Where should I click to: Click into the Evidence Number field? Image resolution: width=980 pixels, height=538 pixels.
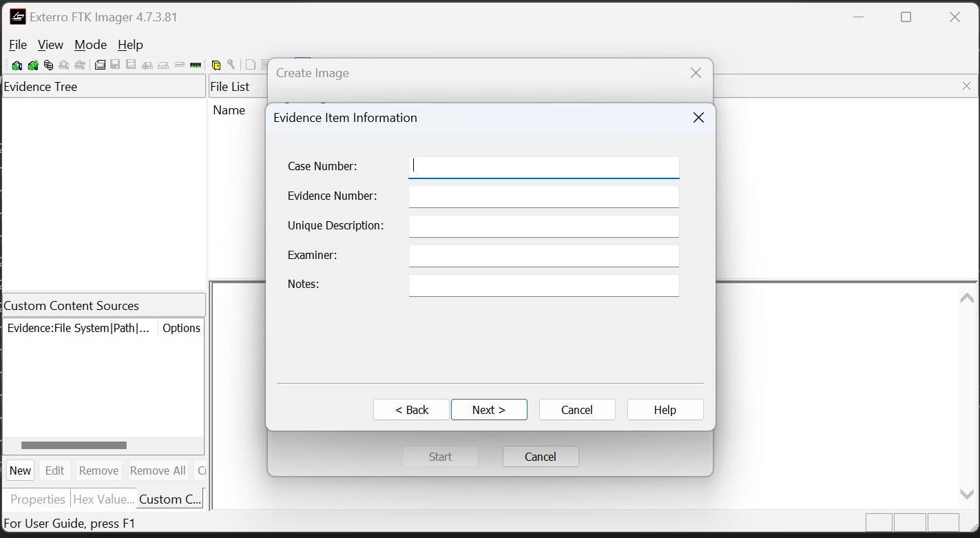[544, 196]
